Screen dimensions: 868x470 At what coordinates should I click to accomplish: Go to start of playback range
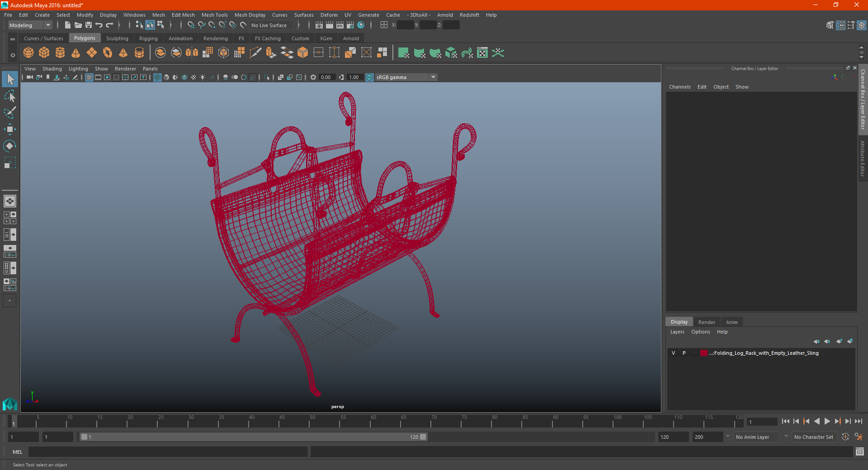tap(785, 421)
